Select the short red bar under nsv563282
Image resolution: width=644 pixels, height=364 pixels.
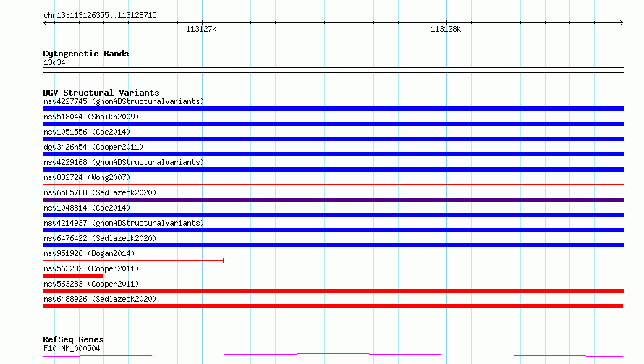[73, 276]
